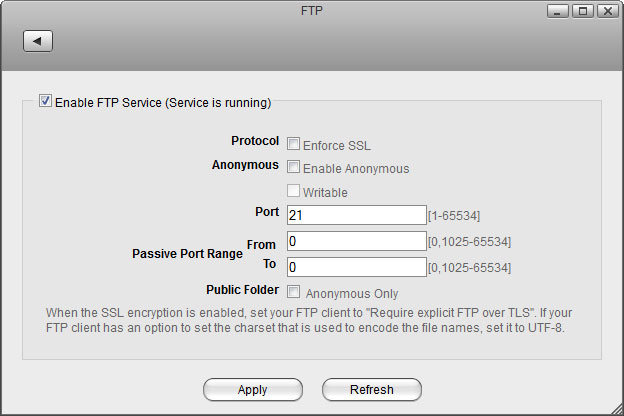Enable Anonymous Only for Public Folder
Screen dimensions: 624x416
(x=294, y=293)
